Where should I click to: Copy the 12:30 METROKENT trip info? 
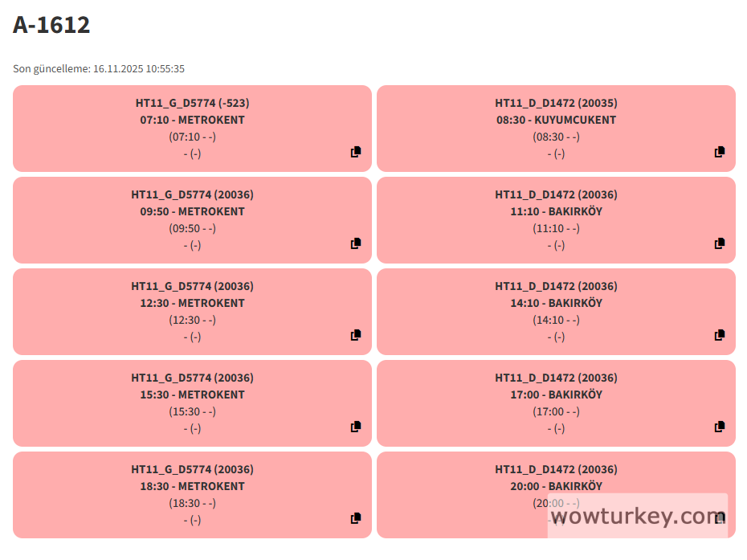pyautogui.click(x=356, y=335)
